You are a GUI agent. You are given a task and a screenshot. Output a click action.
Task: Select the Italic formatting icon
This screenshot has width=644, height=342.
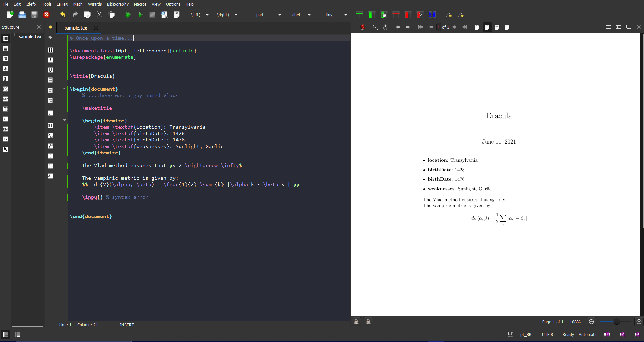[x=50, y=60]
